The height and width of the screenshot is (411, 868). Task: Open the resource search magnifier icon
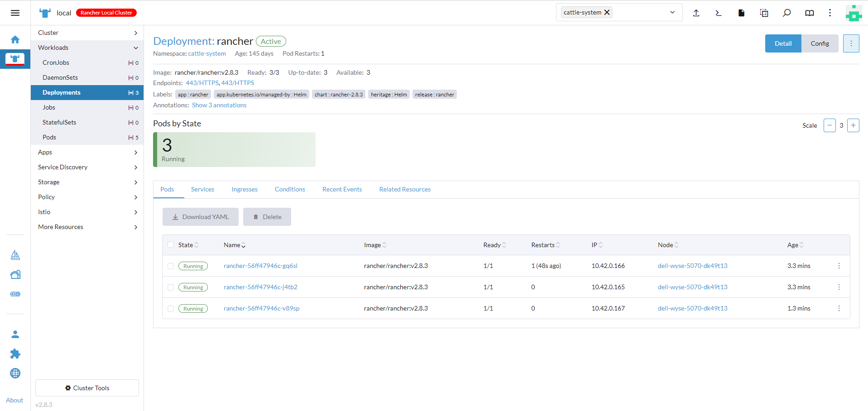coord(786,13)
